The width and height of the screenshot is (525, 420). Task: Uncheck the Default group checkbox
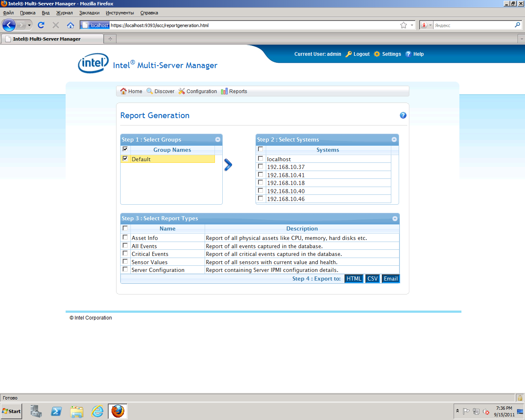(125, 159)
